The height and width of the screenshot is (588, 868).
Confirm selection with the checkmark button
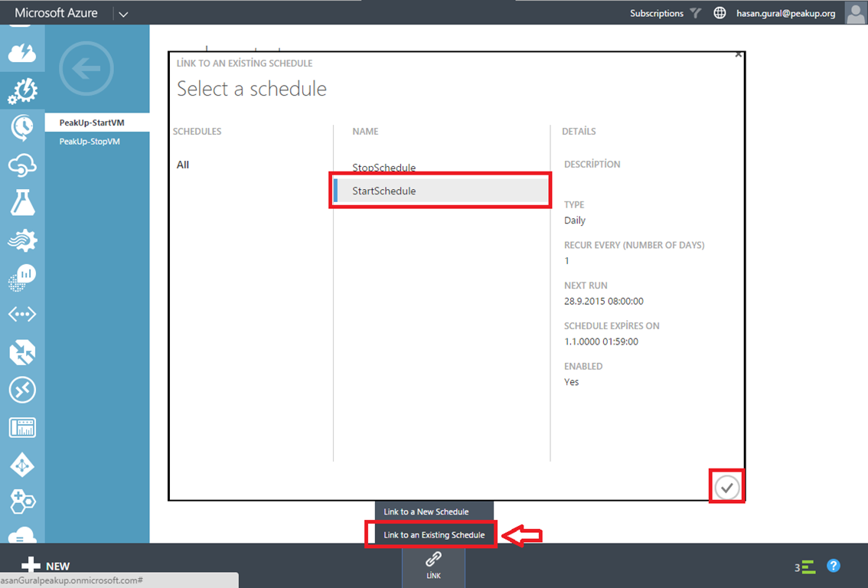(726, 488)
